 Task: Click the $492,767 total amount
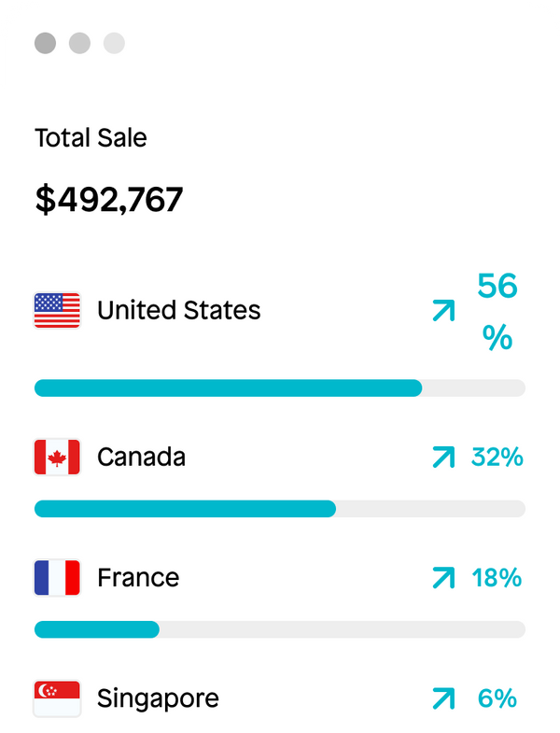(x=109, y=199)
